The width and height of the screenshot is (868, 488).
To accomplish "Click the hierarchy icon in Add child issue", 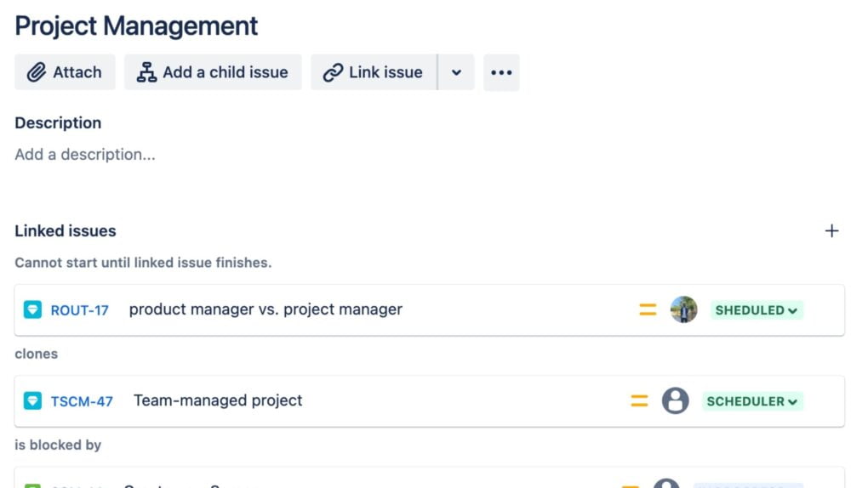I will pyautogui.click(x=146, y=72).
